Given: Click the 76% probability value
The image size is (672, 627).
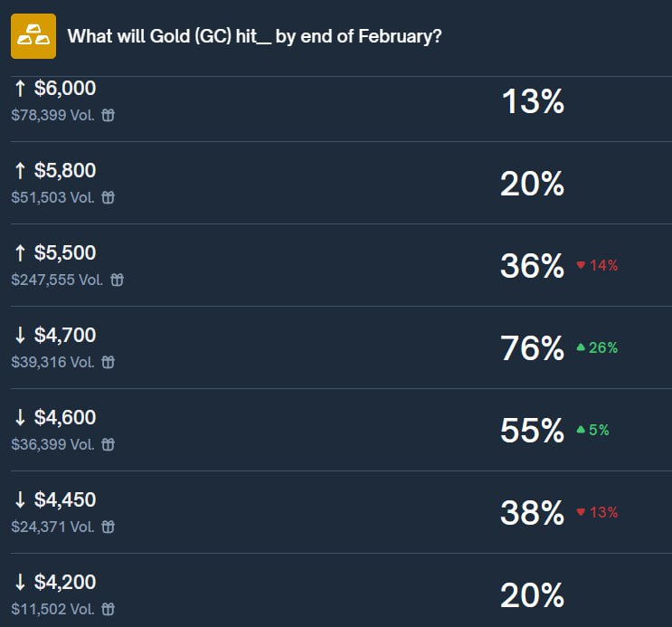Looking at the screenshot, I should click(x=532, y=348).
